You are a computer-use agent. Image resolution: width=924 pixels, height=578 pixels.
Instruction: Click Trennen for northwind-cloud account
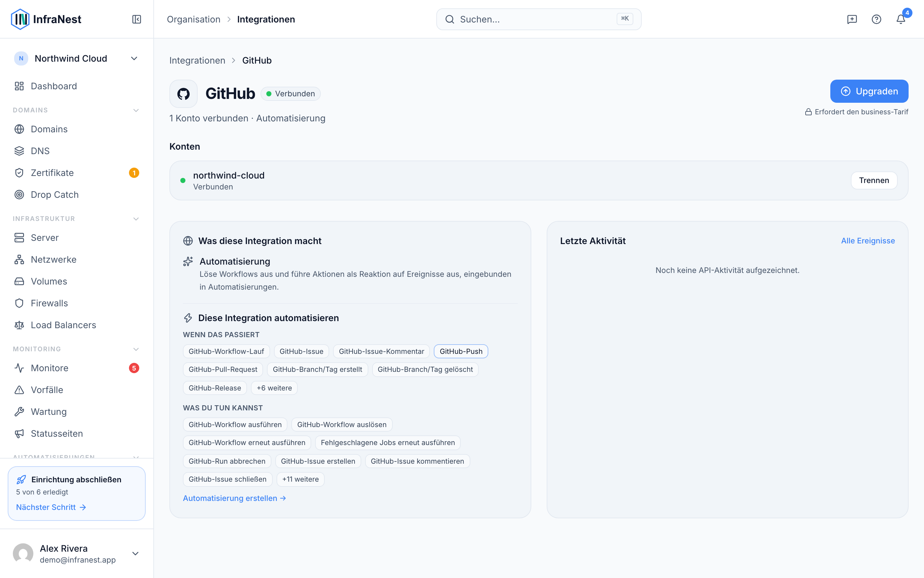pyautogui.click(x=874, y=180)
